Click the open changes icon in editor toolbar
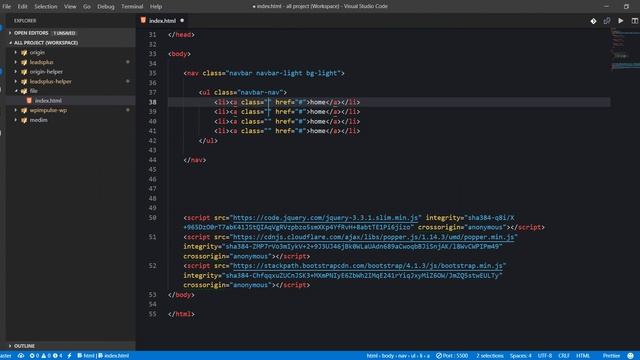 607,21
